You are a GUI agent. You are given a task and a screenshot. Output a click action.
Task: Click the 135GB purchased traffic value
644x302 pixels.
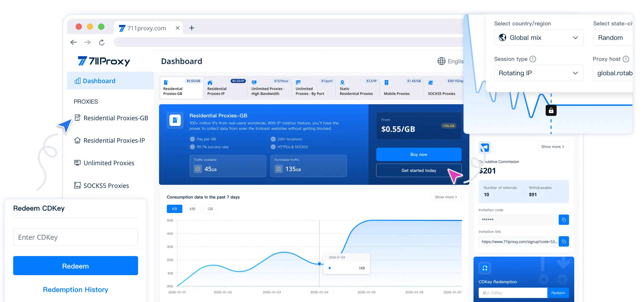coord(293,169)
